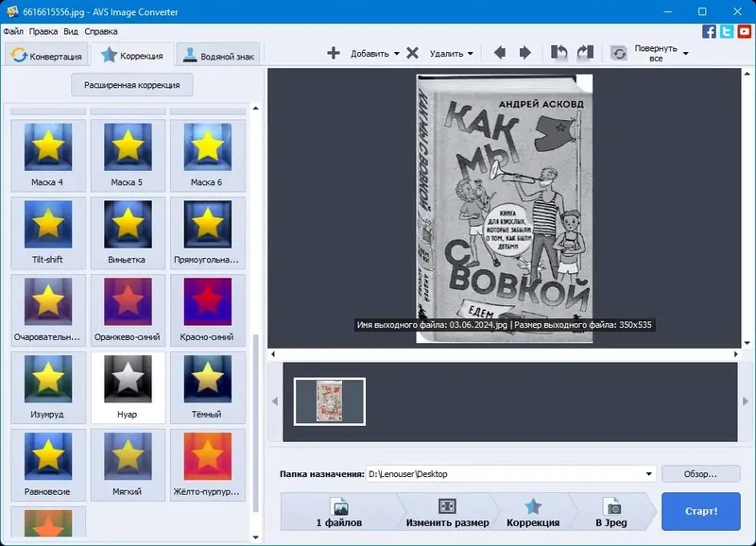Switch to the Коррекция tab
Screen dimensions: 756x546
pyautogui.click(x=132, y=55)
